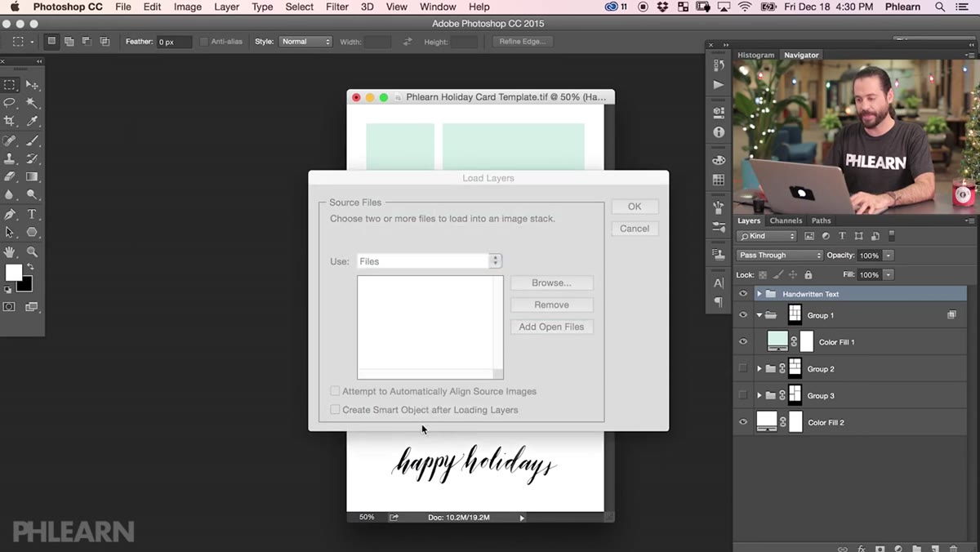Collapse the Group 1 folder

pyautogui.click(x=759, y=315)
